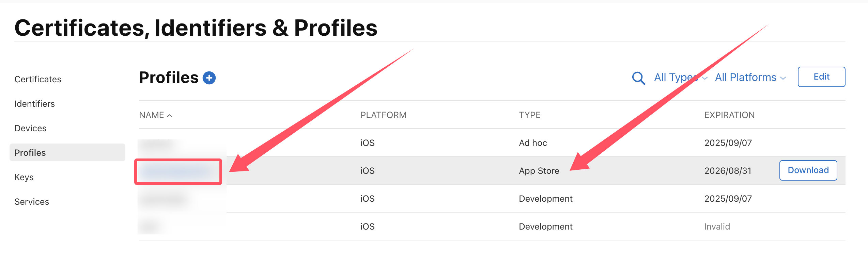Select the Development profile expiring 2025/09/07
The height and width of the screenshot is (268, 868).
(x=545, y=199)
